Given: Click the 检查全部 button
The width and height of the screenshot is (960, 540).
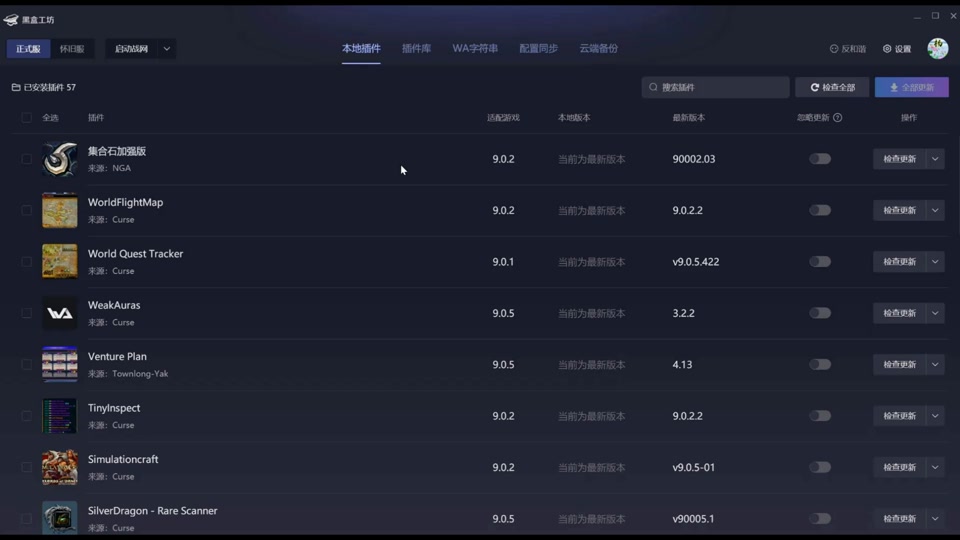Looking at the screenshot, I should (x=833, y=87).
